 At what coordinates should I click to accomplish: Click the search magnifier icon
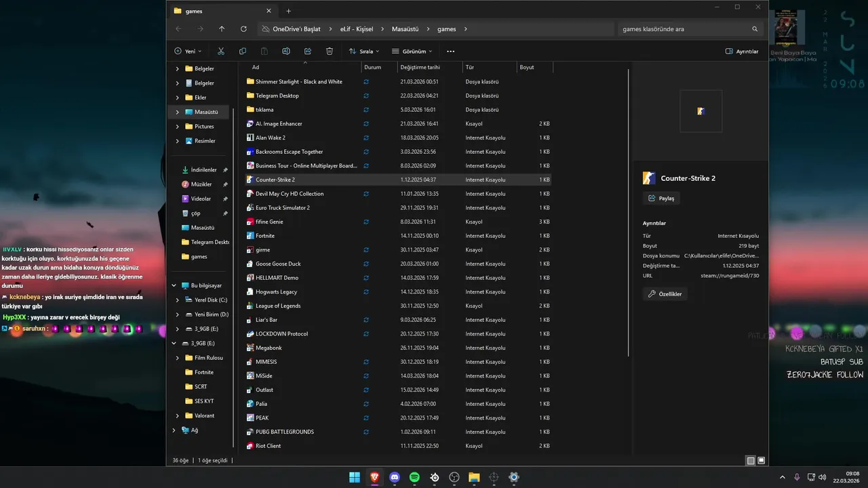pyautogui.click(x=755, y=29)
